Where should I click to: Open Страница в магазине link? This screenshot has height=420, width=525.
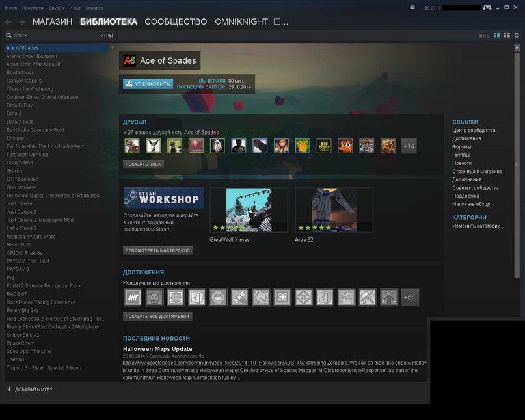tap(477, 172)
